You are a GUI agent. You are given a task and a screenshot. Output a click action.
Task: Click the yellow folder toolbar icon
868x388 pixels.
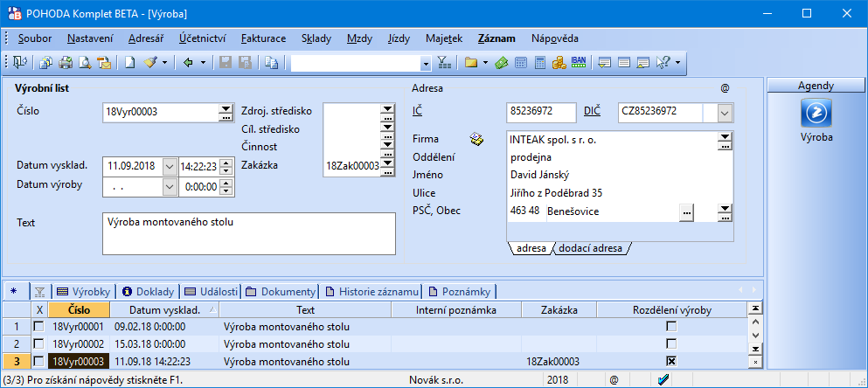[471, 63]
